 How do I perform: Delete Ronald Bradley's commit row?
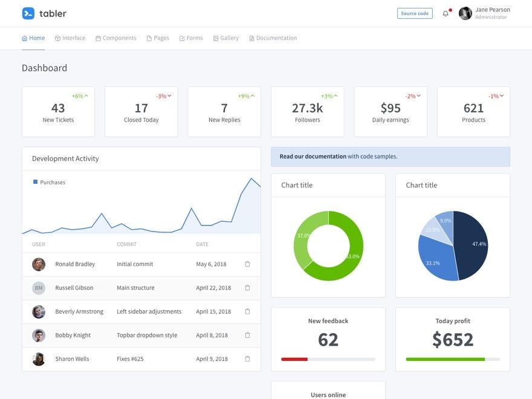tap(247, 264)
